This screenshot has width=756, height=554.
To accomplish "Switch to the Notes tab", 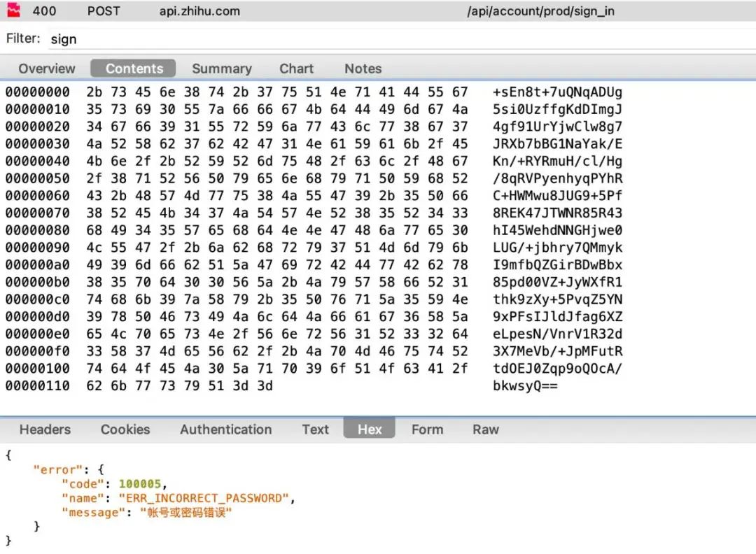I will click(363, 69).
